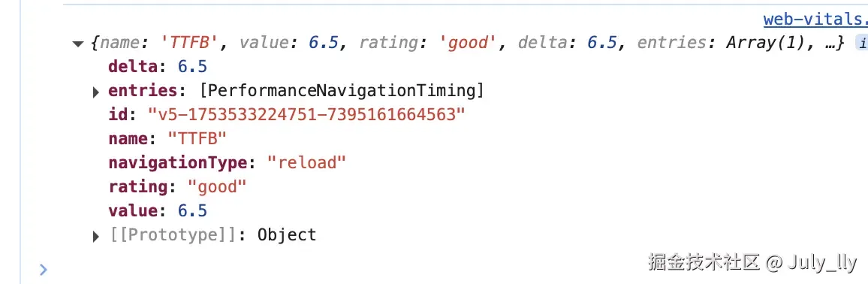
Task: Select the id string starting with v5-1753533224751
Action: pos(306,115)
